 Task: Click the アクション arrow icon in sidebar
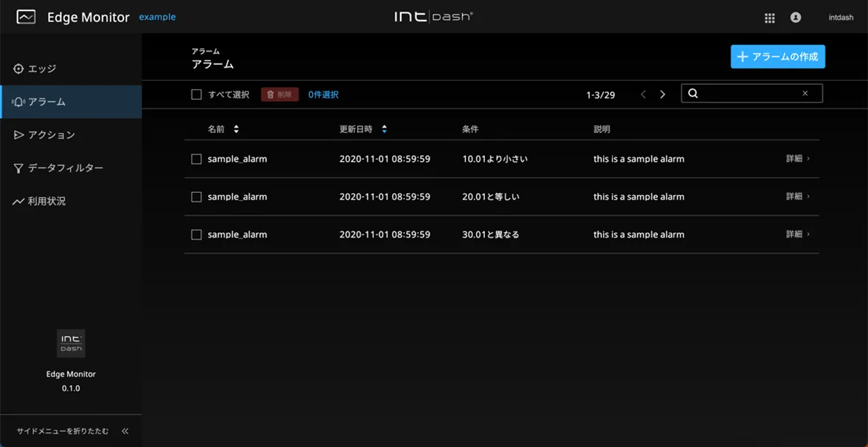(x=18, y=134)
